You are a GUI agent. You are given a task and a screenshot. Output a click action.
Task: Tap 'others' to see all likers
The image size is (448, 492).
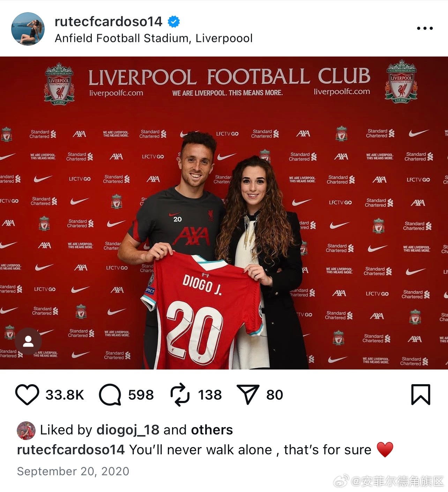click(x=212, y=430)
